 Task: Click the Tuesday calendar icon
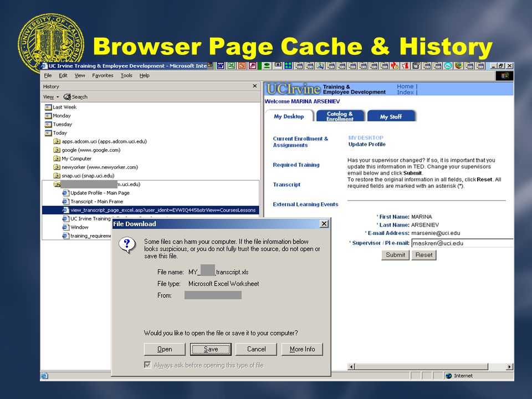48,125
